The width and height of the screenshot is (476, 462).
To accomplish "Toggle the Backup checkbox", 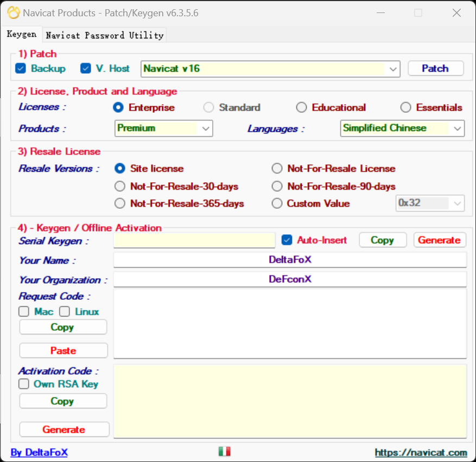I will pyautogui.click(x=21, y=68).
